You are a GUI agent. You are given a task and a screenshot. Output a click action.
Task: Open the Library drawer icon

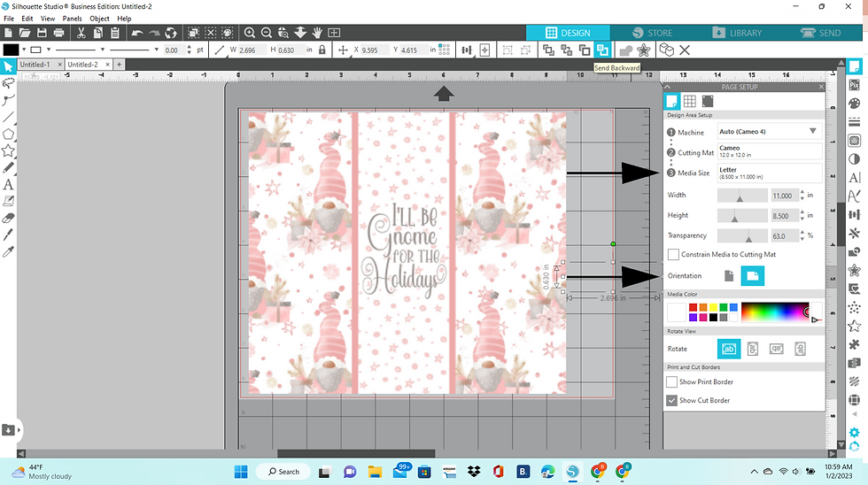pyautogui.click(x=8, y=430)
